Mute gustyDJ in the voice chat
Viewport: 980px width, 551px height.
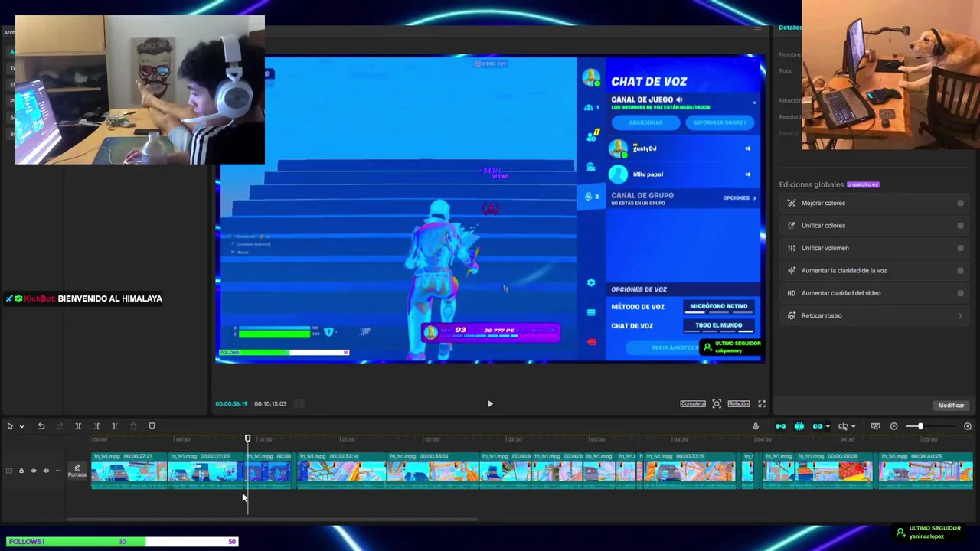point(748,148)
